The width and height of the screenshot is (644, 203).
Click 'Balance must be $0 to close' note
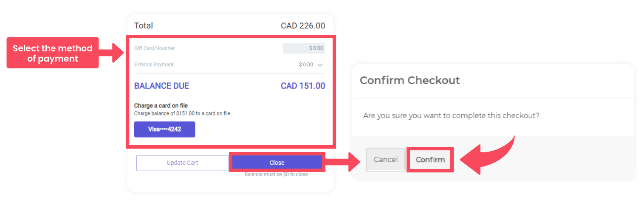click(277, 175)
